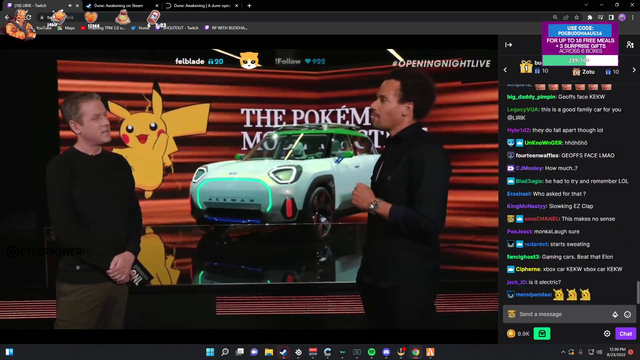Open Google Chrome from the taskbar
This screenshot has height=360, width=640.
click(x=416, y=352)
